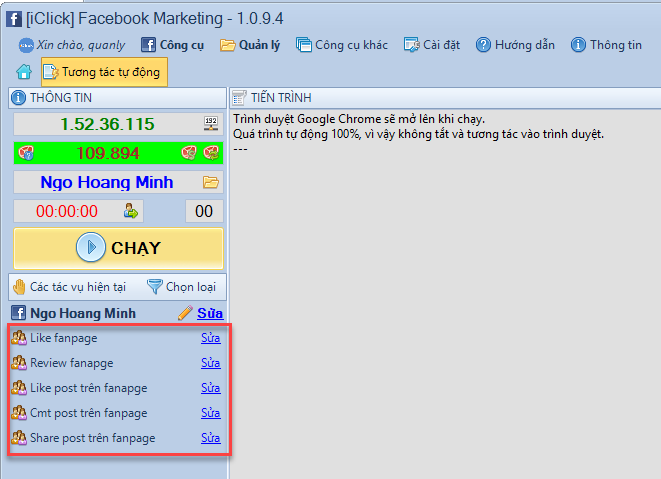Screen dimensions: 661x479
Task: Click the 00 counter field
Action: point(204,211)
